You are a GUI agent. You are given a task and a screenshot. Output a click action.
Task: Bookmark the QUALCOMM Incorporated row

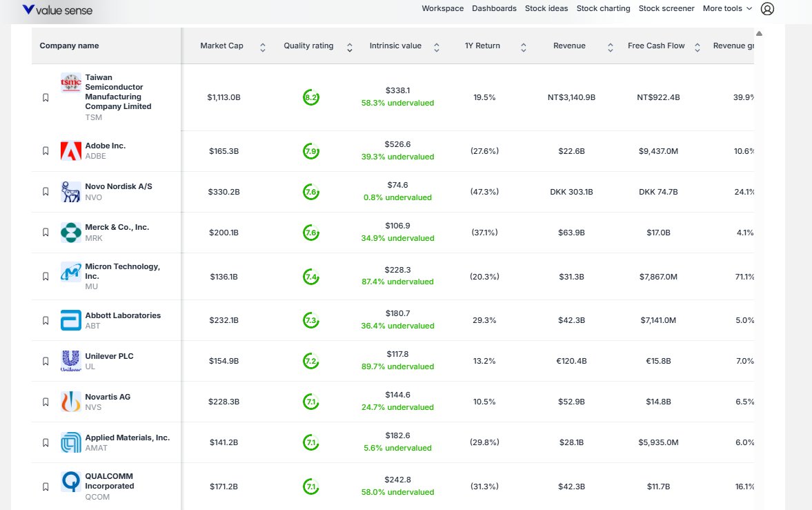(46, 487)
